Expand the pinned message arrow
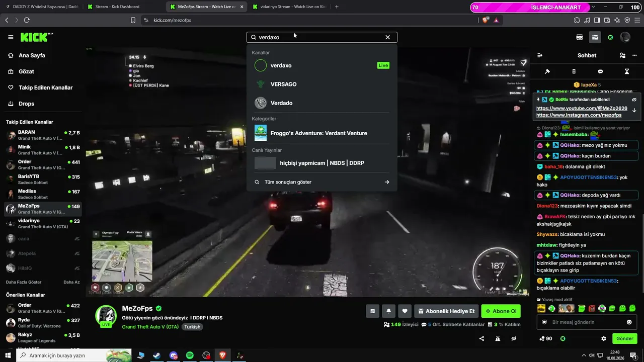The height and width of the screenshot is (362, 644). point(634,110)
